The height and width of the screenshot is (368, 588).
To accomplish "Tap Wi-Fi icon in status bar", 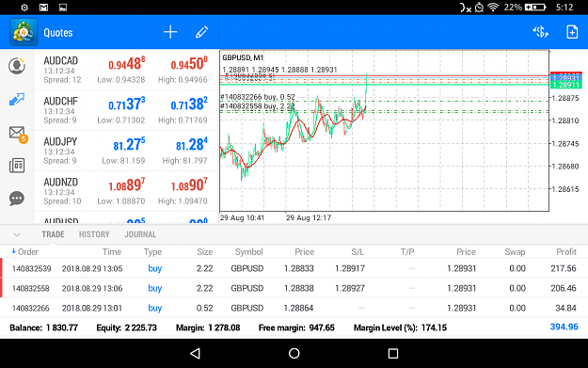I will point(493,8).
